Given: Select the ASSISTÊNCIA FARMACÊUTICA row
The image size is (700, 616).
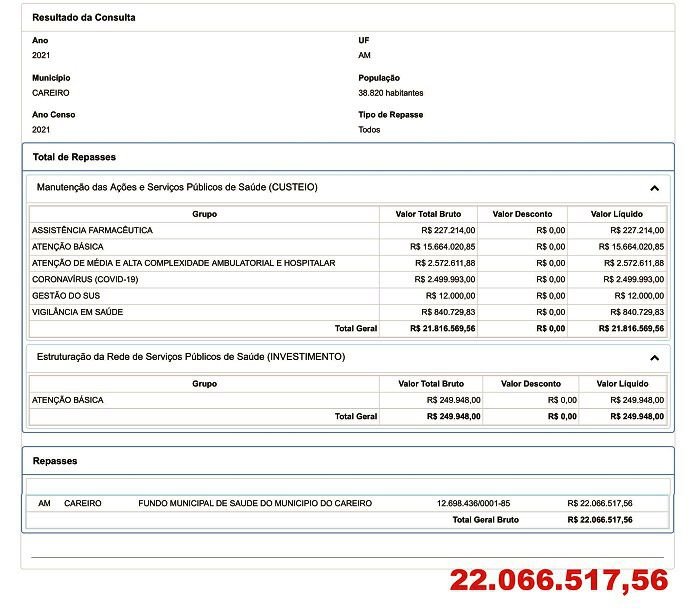Looking at the screenshot, I should pos(92,230).
